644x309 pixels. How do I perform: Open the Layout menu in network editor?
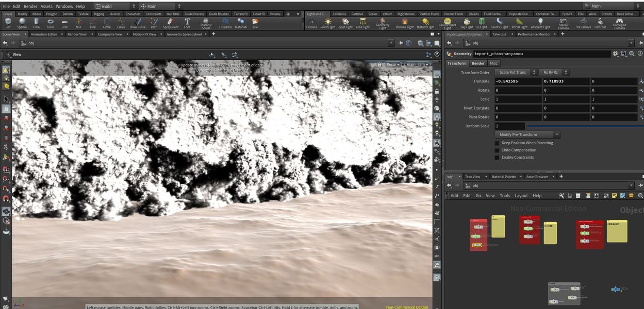(521, 196)
